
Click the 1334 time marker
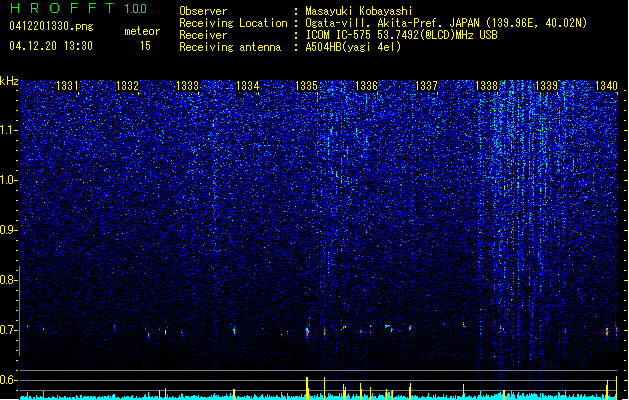click(x=248, y=86)
